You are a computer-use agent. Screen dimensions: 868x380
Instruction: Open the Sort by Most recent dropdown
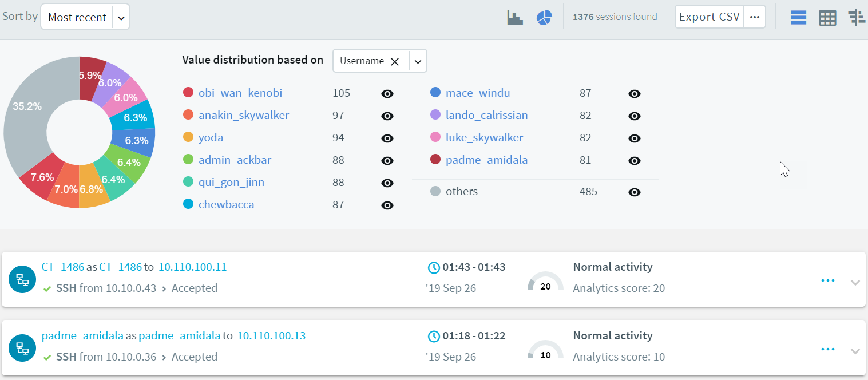pos(121,18)
